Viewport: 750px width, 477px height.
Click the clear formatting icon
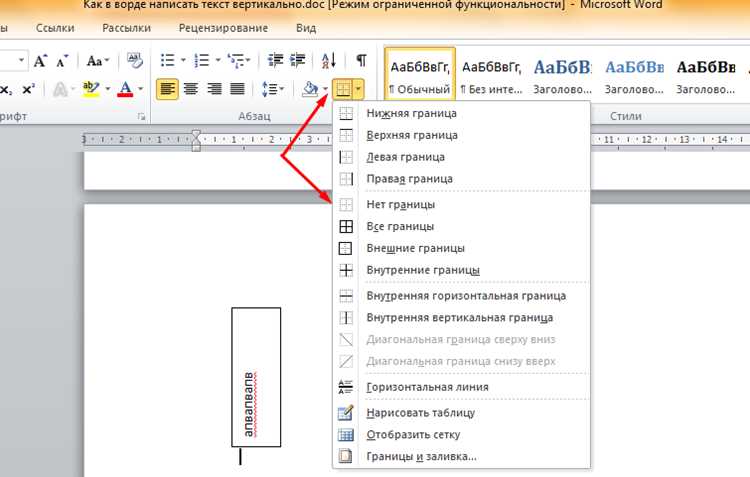point(134,60)
